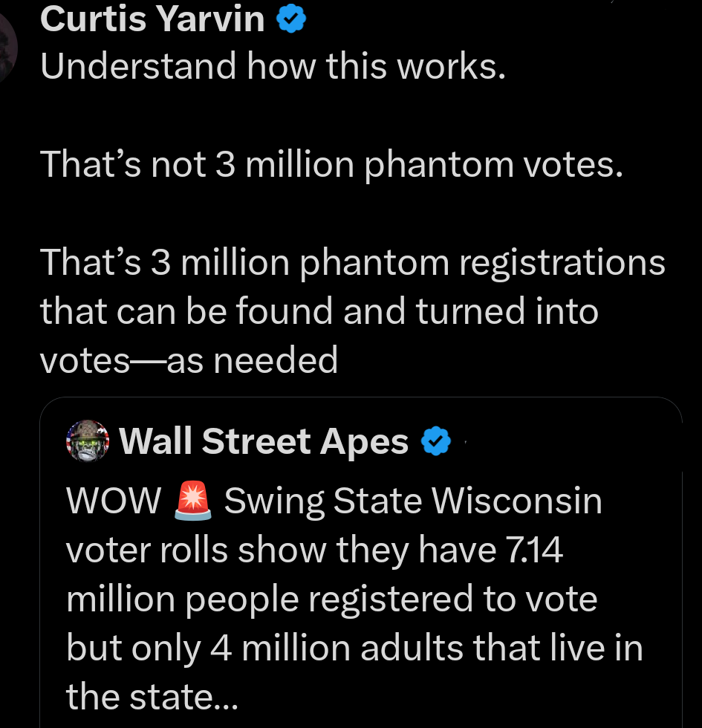
Task: Open Wall Street Apes' profile avatar
Action: tap(88, 441)
